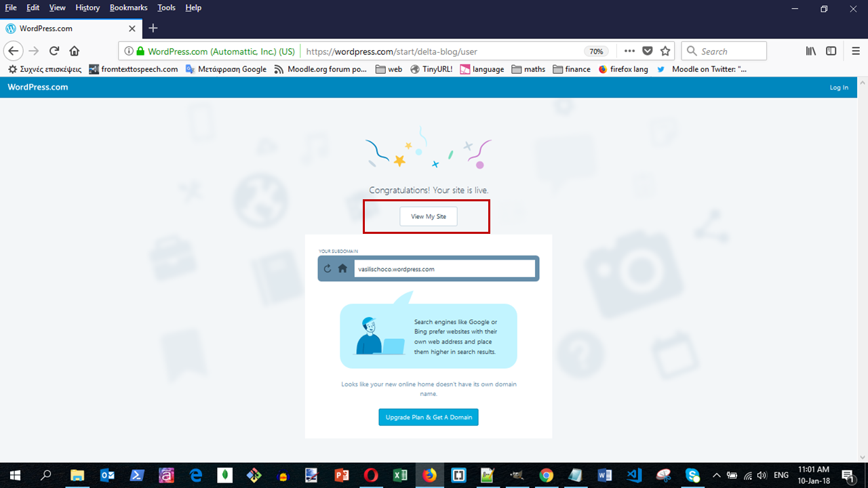Image resolution: width=868 pixels, height=488 pixels.
Task: Open the Bookmarks menu
Action: coord(128,7)
